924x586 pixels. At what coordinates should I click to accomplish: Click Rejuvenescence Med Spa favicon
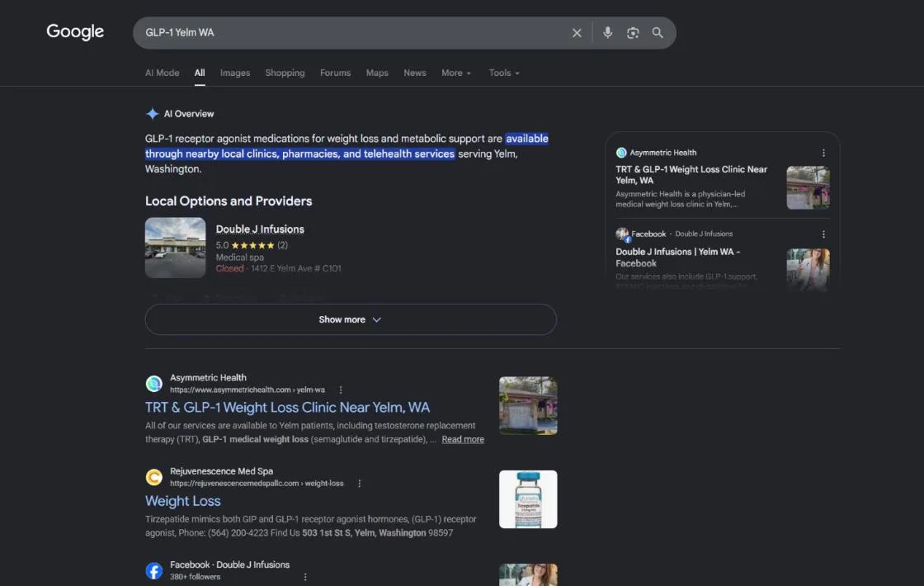tap(153, 477)
